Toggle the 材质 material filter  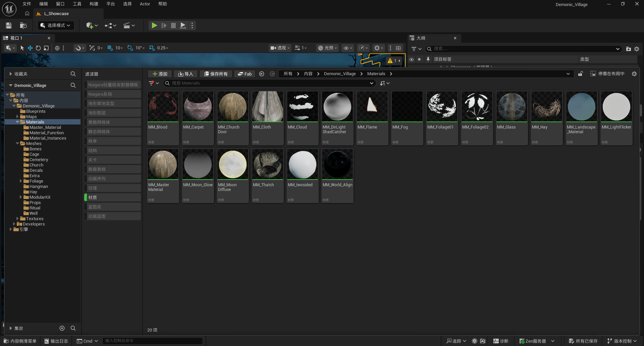point(112,198)
